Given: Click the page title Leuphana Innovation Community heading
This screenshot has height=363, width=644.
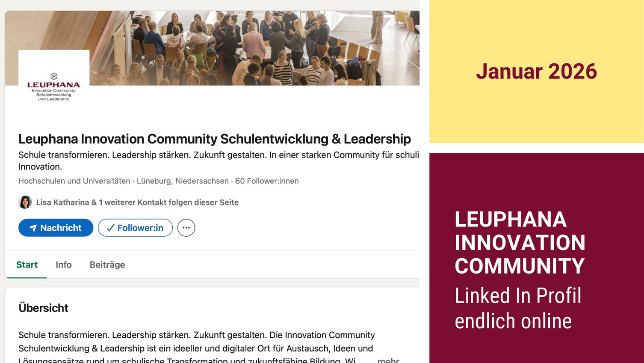Looking at the screenshot, I should tap(214, 139).
